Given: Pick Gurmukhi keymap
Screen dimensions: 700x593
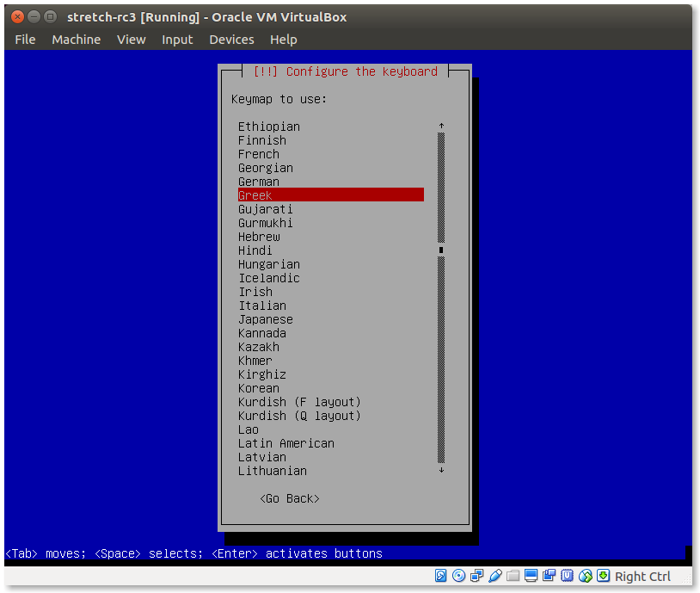Looking at the screenshot, I should click(x=266, y=223).
